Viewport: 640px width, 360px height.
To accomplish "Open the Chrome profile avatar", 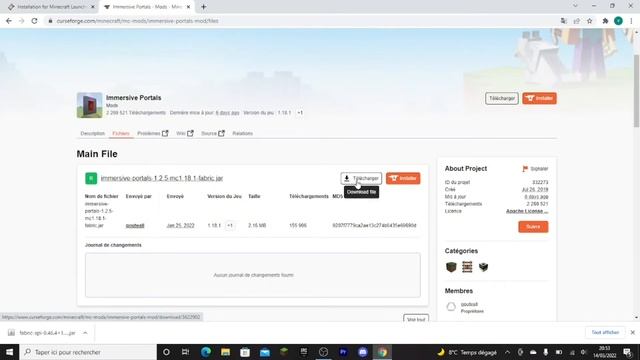I will (x=618, y=21).
